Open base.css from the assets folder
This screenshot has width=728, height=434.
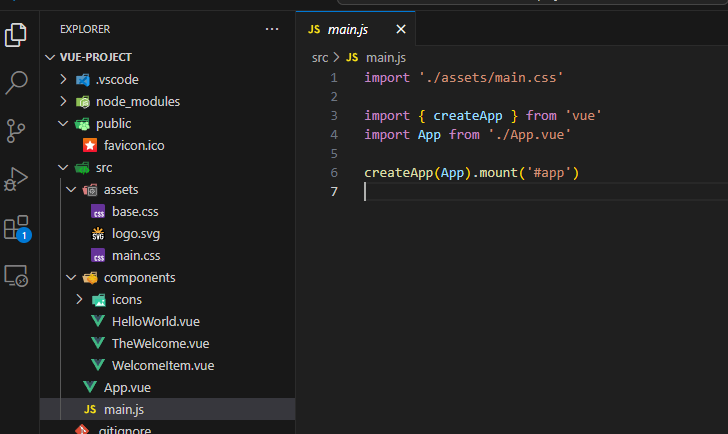coord(135,212)
